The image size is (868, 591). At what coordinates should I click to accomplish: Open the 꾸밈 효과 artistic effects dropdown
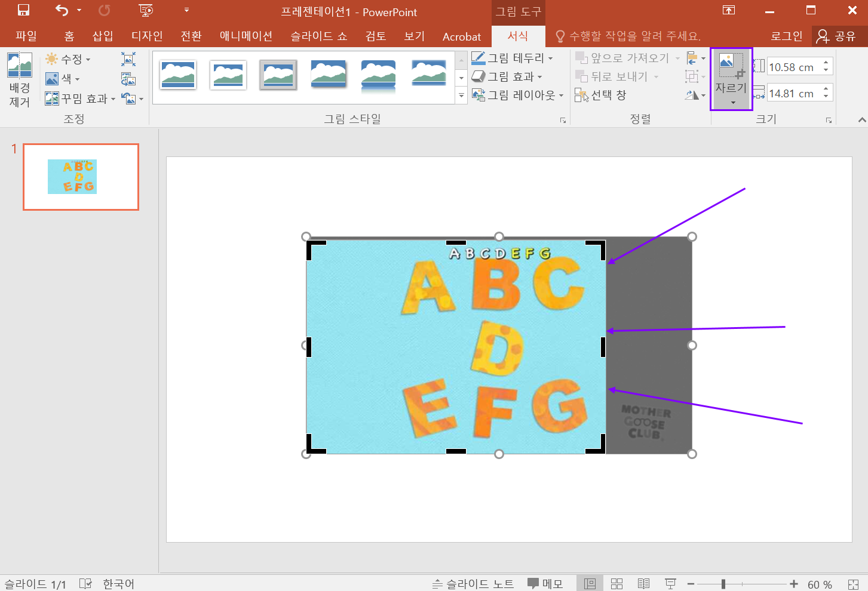pos(80,98)
